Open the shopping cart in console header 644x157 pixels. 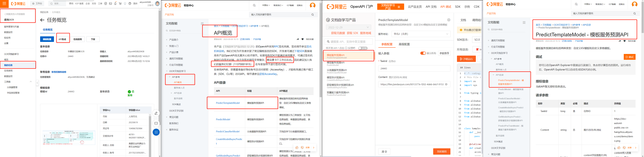coord(120,4)
